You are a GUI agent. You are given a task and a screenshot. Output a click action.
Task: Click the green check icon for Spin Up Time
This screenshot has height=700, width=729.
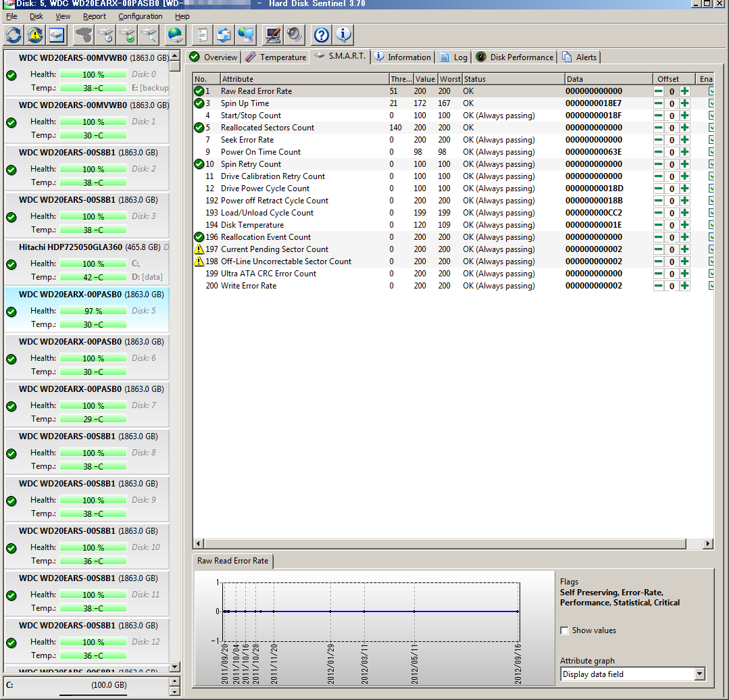[199, 103]
